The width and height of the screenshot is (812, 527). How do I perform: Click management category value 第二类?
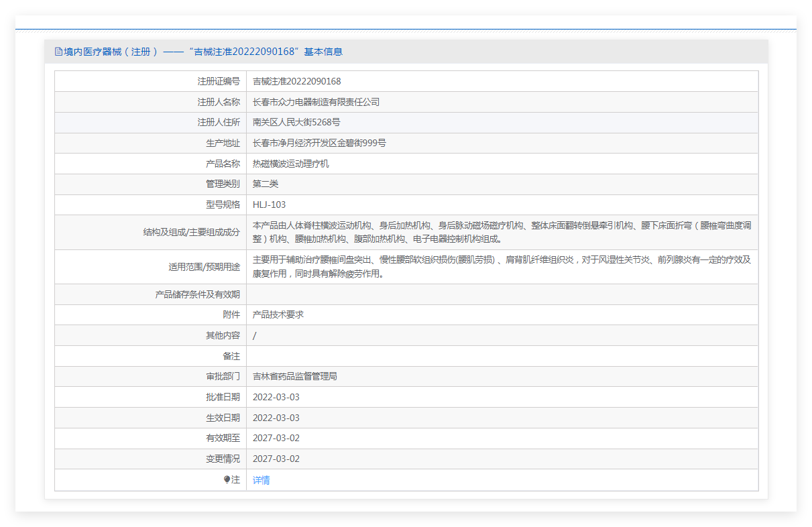tap(266, 184)
